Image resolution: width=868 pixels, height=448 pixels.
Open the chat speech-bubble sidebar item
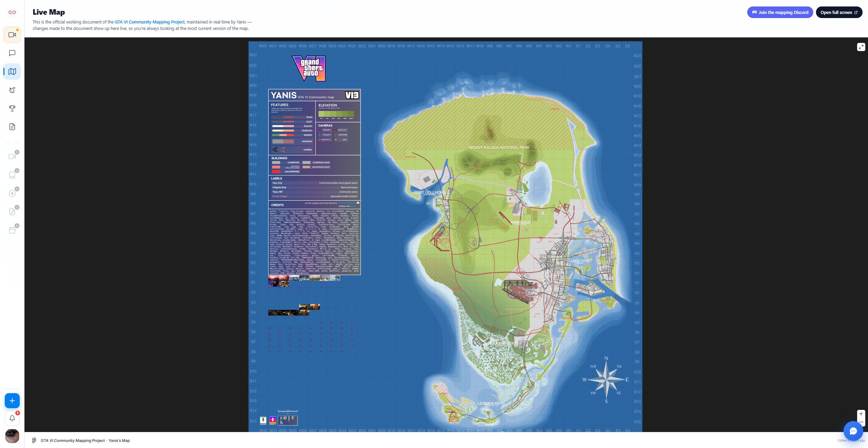(12, 53)
